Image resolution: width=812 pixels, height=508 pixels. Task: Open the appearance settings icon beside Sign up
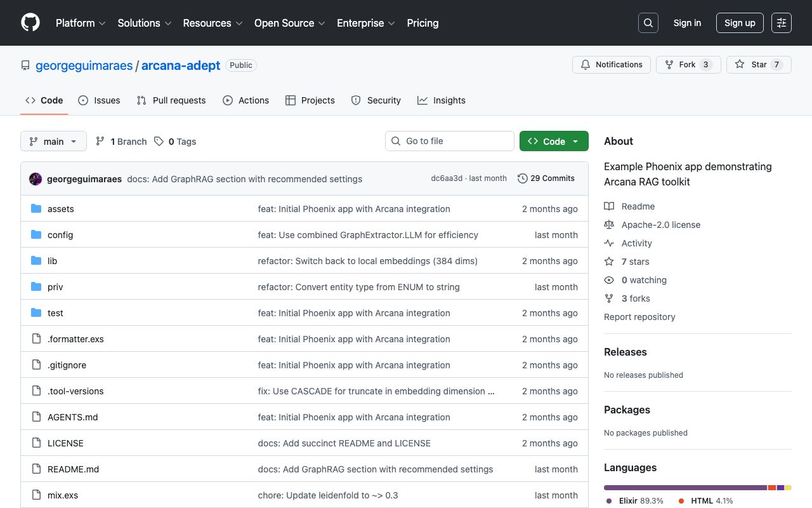coord(781,23)
